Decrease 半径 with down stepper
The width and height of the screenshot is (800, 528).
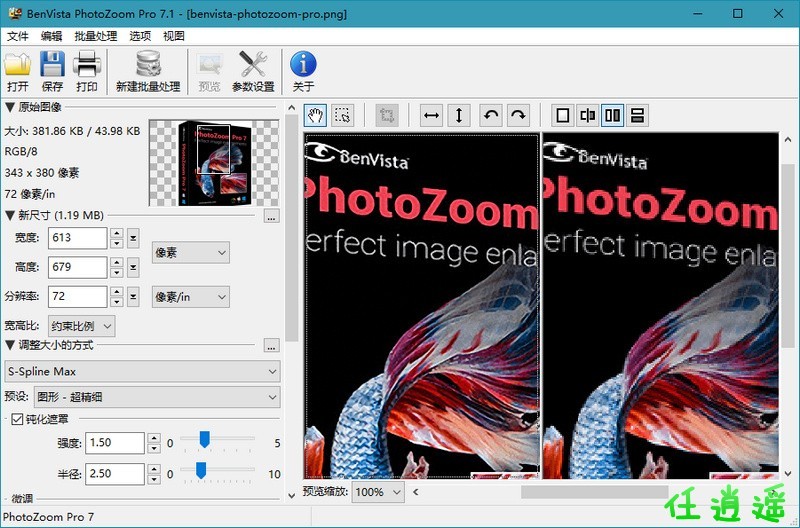154,479
